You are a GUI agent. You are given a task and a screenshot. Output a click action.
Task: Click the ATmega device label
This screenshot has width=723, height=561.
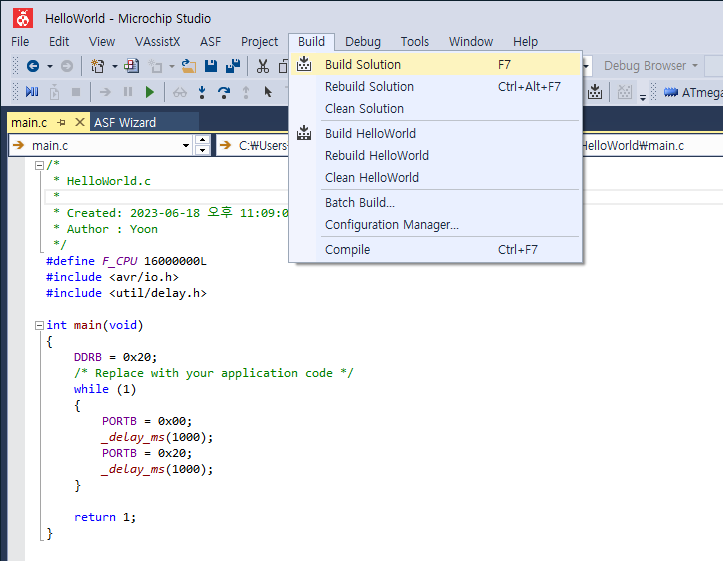click(702, 93)
